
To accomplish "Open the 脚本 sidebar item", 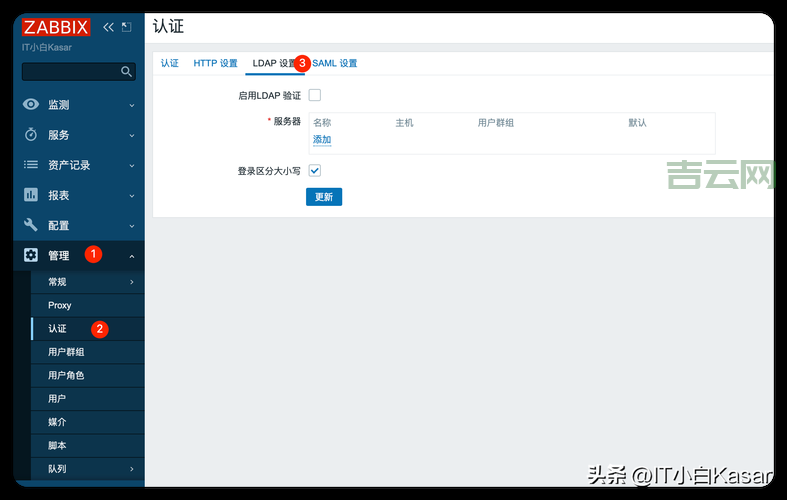I will (x=88, y=445).
